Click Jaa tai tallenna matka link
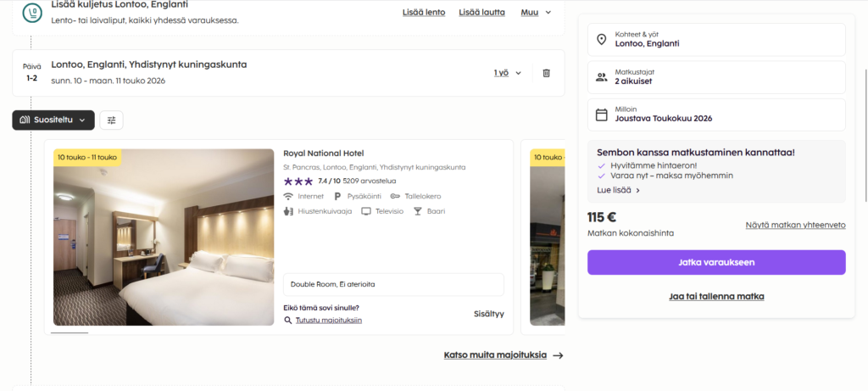Image resolution: width=868 pixels, height=391 pixels. tap(716, 296)
